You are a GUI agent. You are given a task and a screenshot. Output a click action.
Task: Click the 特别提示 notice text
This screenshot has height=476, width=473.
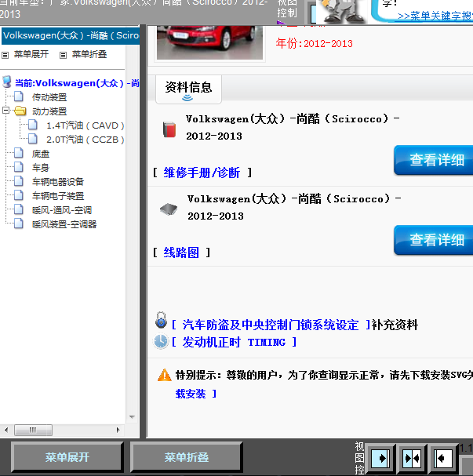coord(324,376)
